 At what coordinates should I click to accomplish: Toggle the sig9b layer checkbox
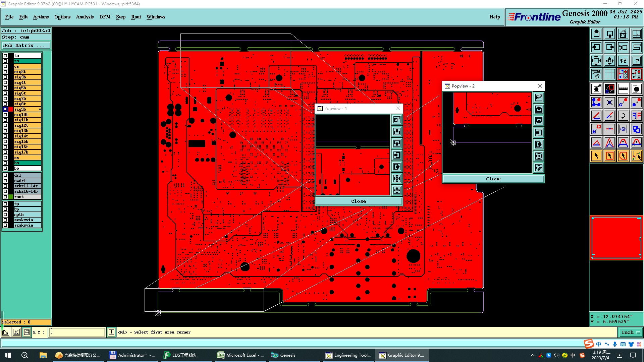[5, 109]
